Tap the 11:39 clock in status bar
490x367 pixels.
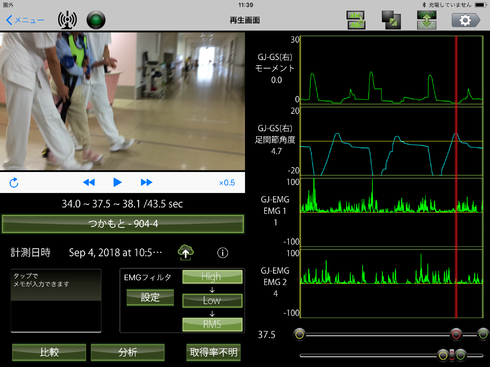[x=246, y=5]
